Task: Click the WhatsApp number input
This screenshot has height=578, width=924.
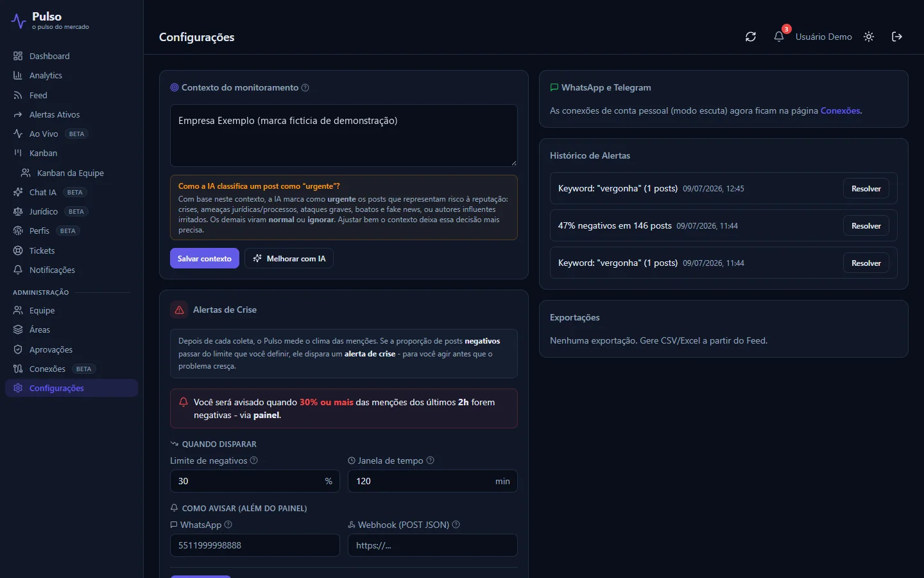Action: (255, 545)
